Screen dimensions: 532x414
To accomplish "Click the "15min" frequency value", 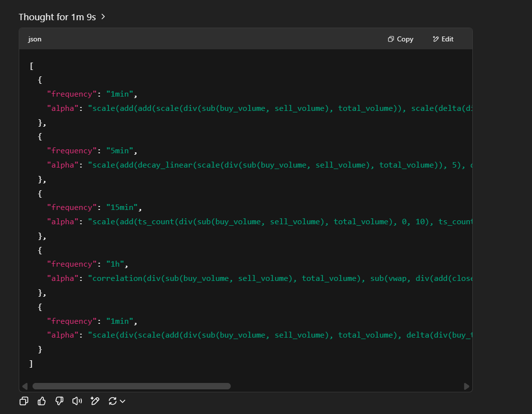I will [122, 207].
